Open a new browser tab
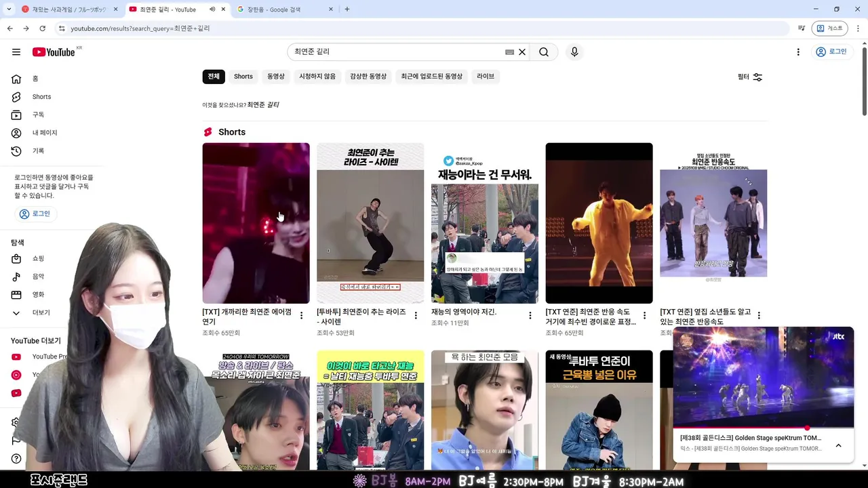Viewport: 868px width, 488px height. tap(347, 9)
